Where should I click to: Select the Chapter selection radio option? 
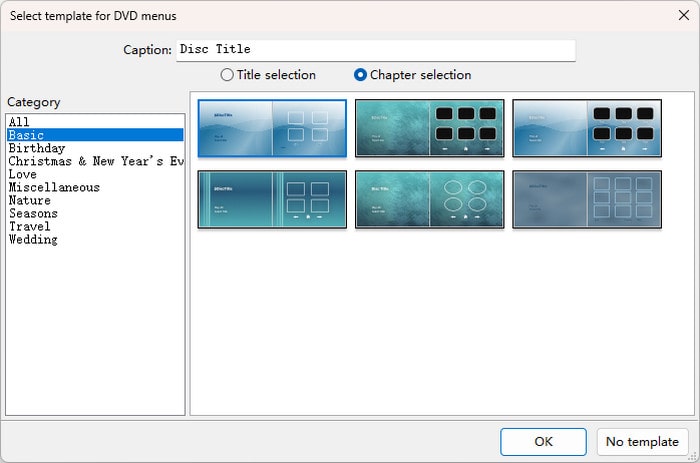tap(361, 75)
